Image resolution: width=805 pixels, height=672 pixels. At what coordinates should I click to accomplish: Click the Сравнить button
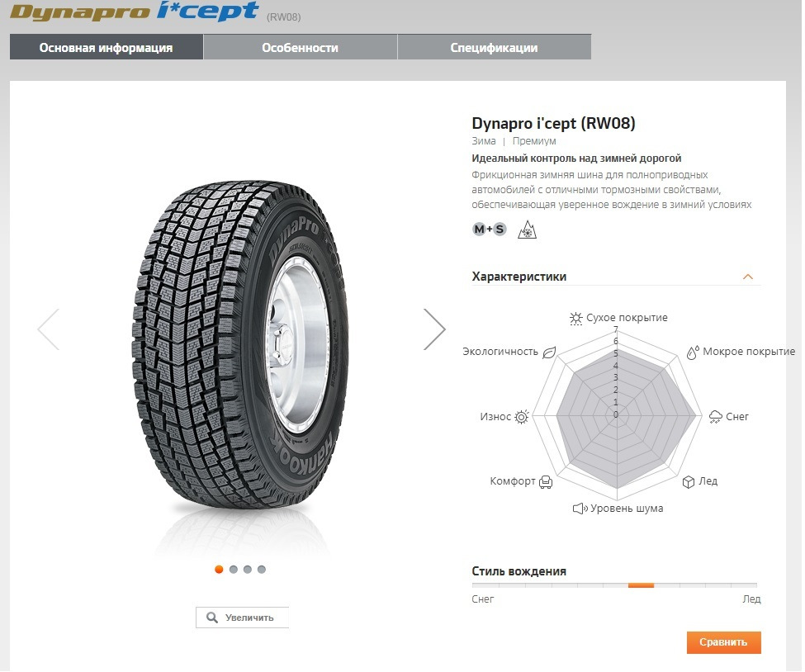[x=723, y=642]
